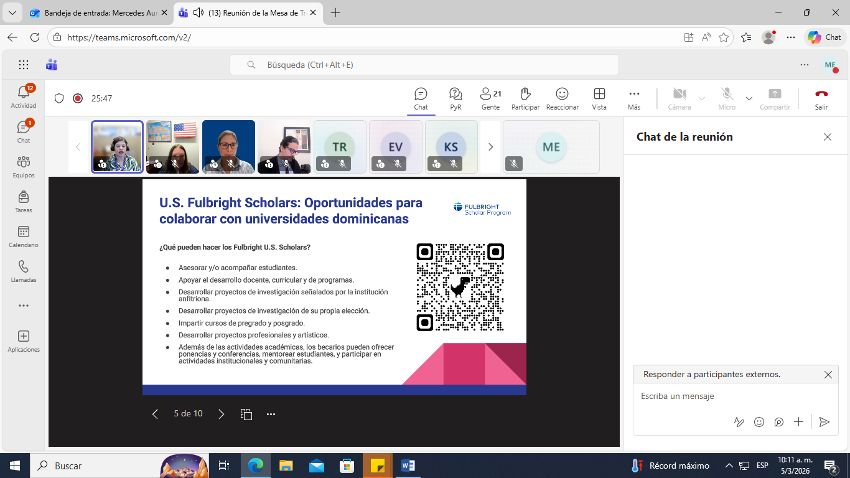Open the PyR (Q&A) panel
Screen dimensions: 850x478
(x=455, y=97)
